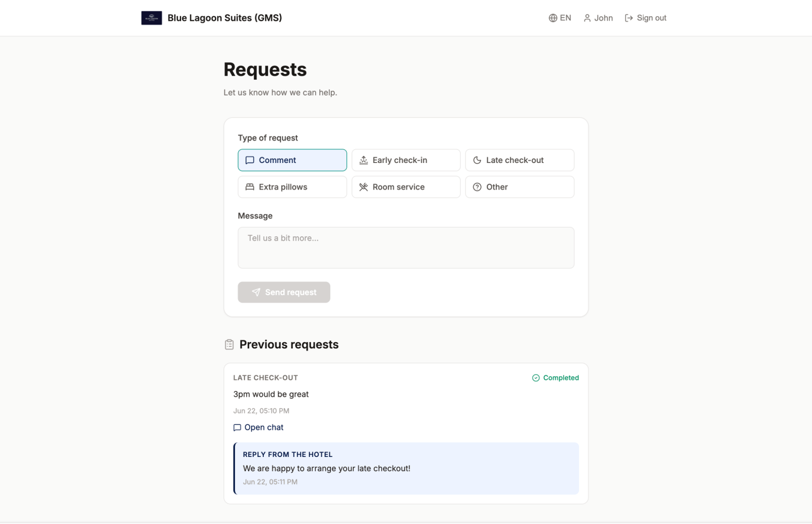Click the LATE CHECK-OUT request label
812x524 pixels.
pos(265,378)
